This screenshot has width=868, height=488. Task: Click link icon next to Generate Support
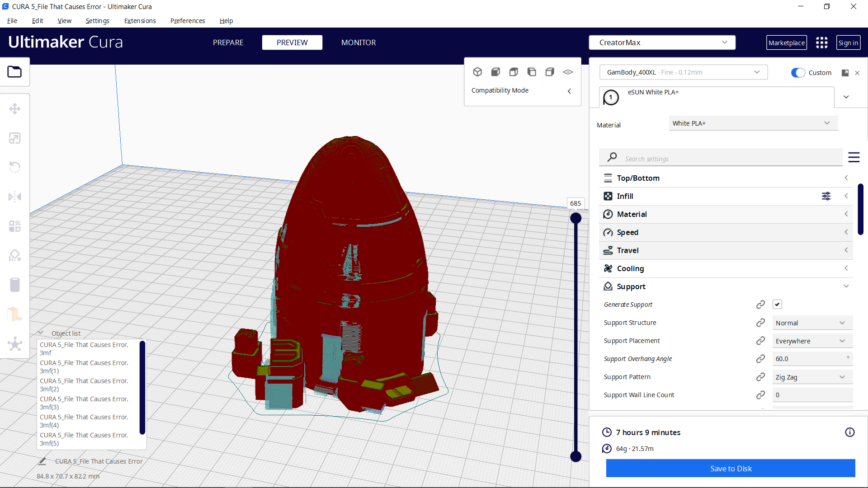pyautogui.click(x=760, y=305)
